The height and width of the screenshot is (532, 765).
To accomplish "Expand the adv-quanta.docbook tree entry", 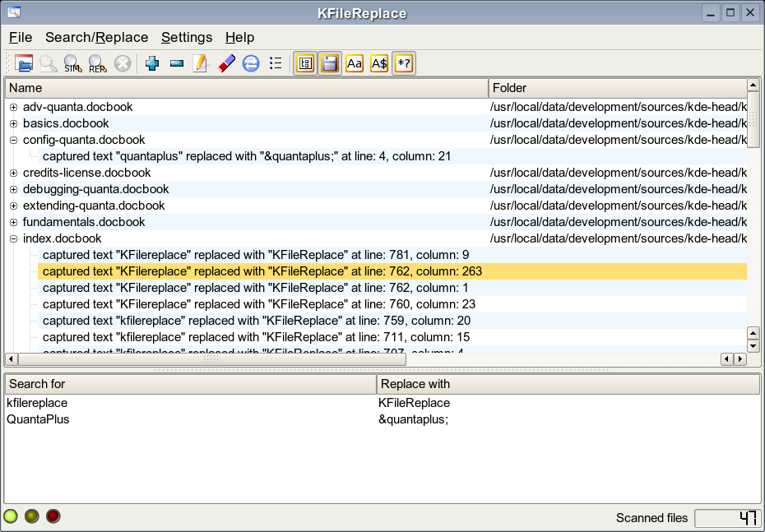I will (x=13, y=107).
